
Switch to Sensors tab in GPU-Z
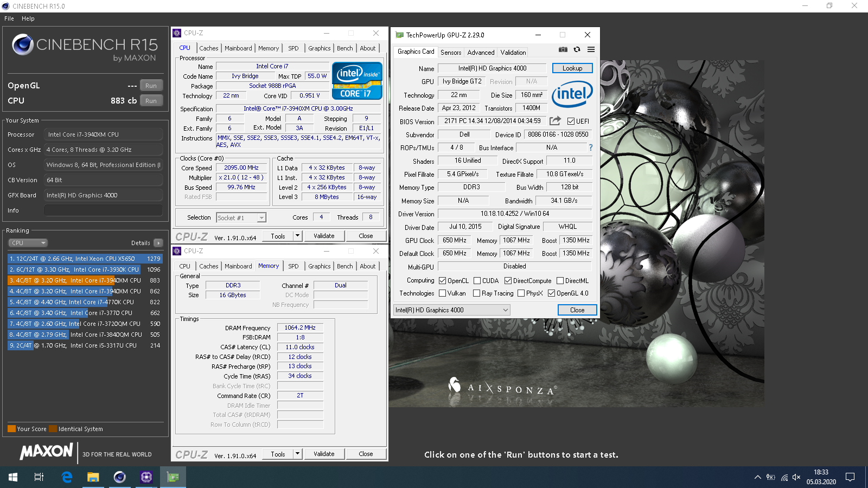451,53
